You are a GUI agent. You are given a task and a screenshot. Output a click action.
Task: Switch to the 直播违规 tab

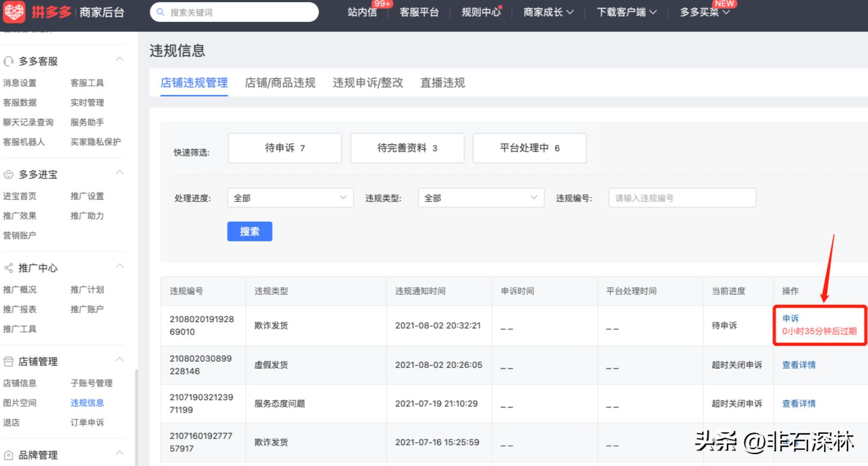442,83
